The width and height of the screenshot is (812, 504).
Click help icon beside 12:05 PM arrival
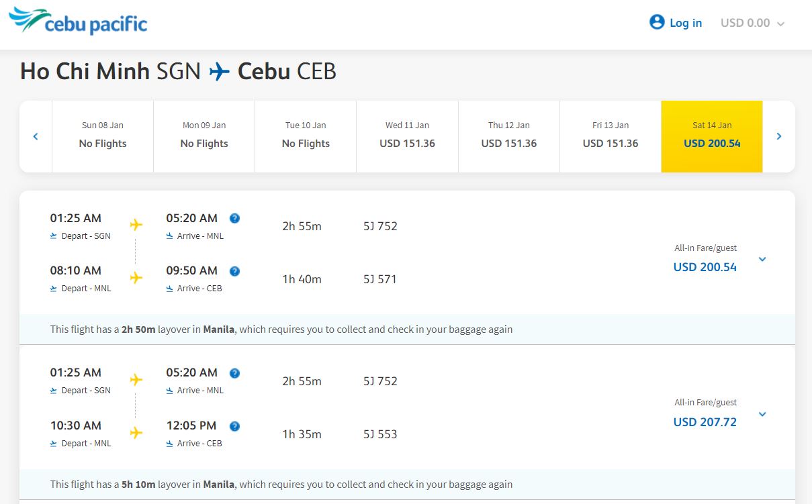point(234,426)
